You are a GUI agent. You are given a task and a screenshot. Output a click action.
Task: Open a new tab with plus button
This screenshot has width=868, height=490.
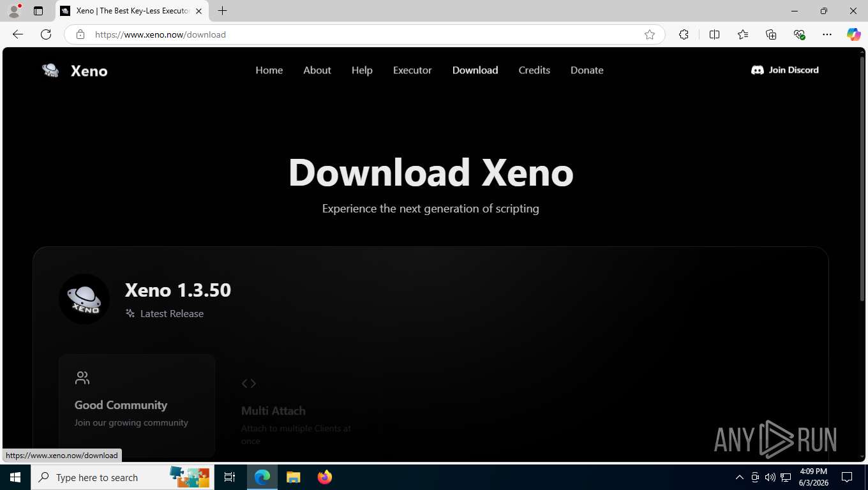pos(222,11)
